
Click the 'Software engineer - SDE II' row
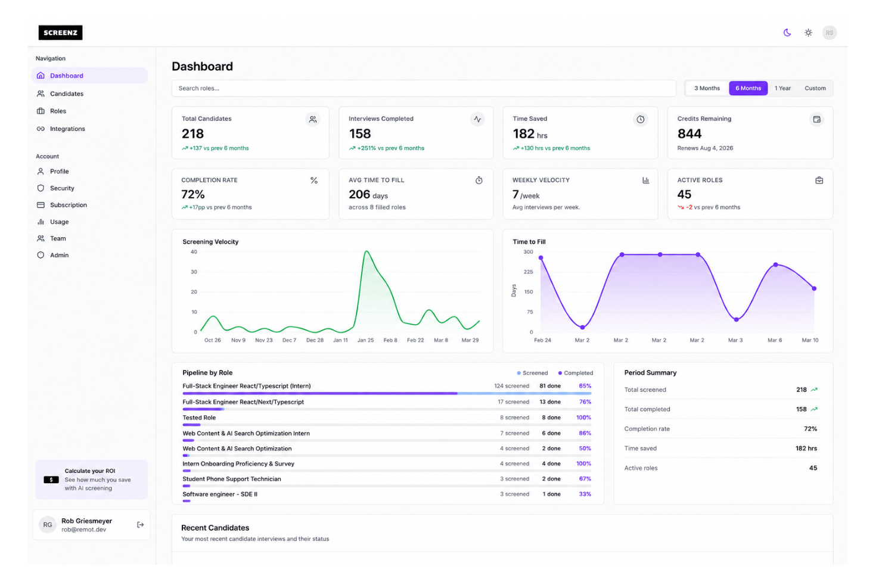[387, 496]
